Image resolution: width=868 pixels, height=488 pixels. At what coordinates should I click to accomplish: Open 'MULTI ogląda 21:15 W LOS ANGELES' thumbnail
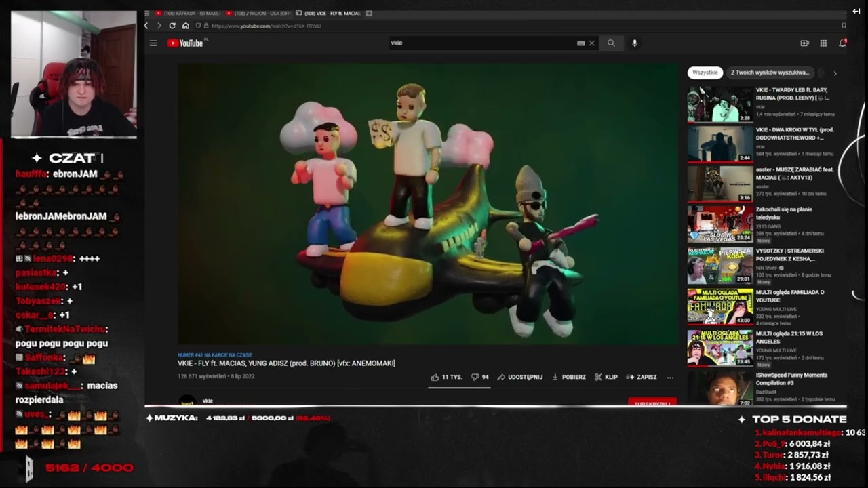tap(720, 348)
